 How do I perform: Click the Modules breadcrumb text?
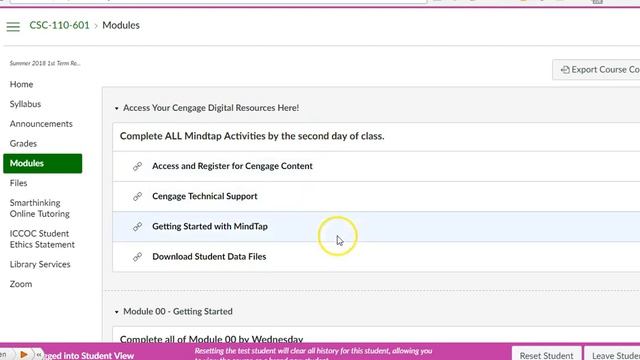click(x=121, y=25)
